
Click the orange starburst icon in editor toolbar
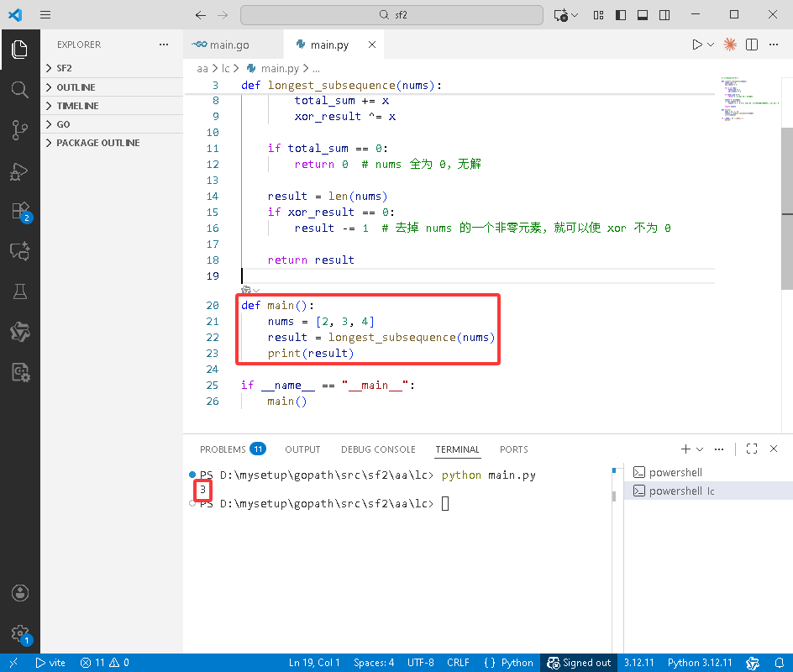pos(730,45)
